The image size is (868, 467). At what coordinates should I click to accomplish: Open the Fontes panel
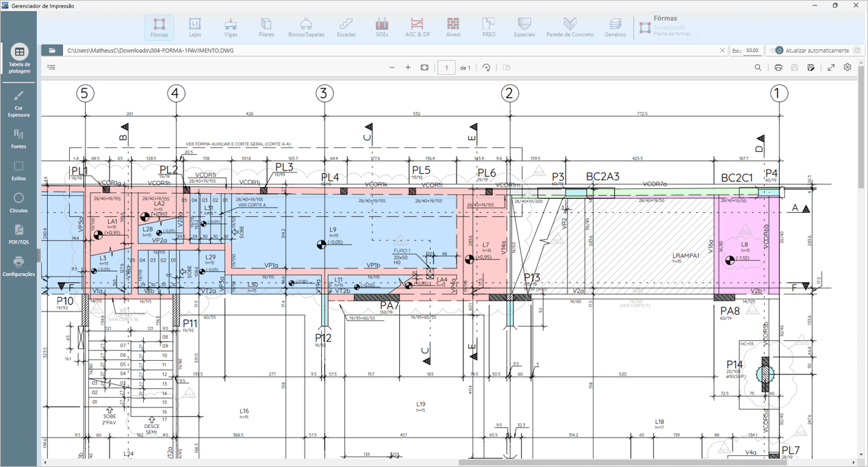(x=18, y=139)
